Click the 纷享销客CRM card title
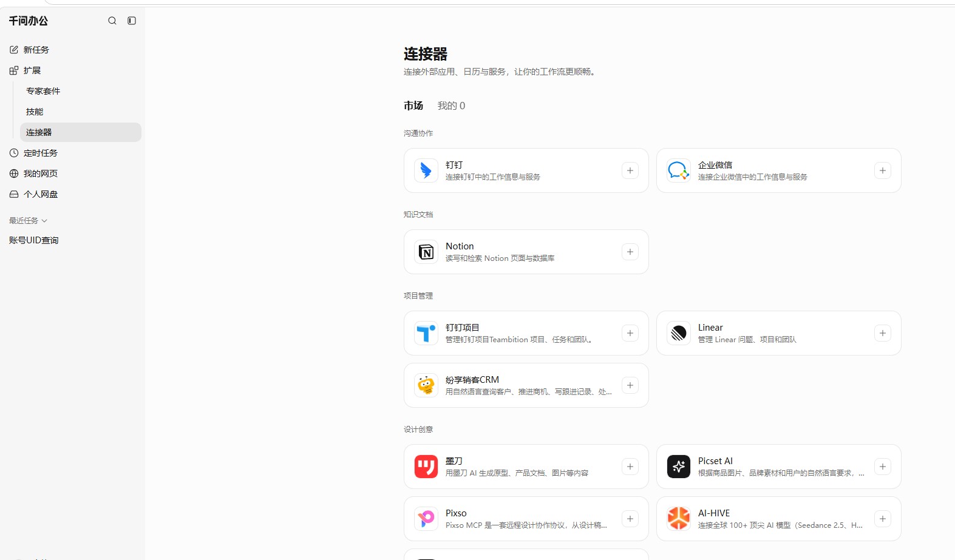The image size is (955, 560). click(x=472, y=380)
